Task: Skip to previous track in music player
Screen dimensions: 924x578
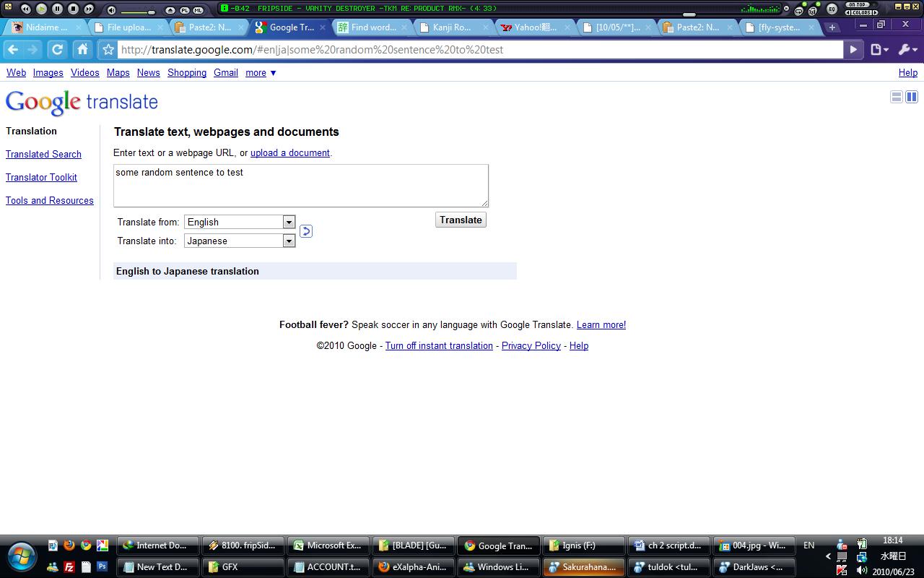Action: tap(25, 9)
